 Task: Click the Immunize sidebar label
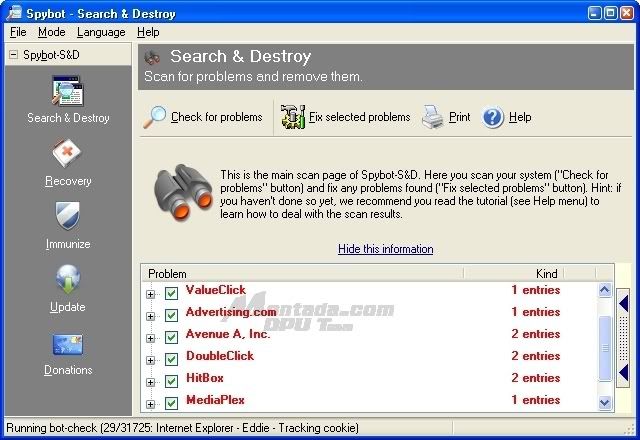point(68,244)
